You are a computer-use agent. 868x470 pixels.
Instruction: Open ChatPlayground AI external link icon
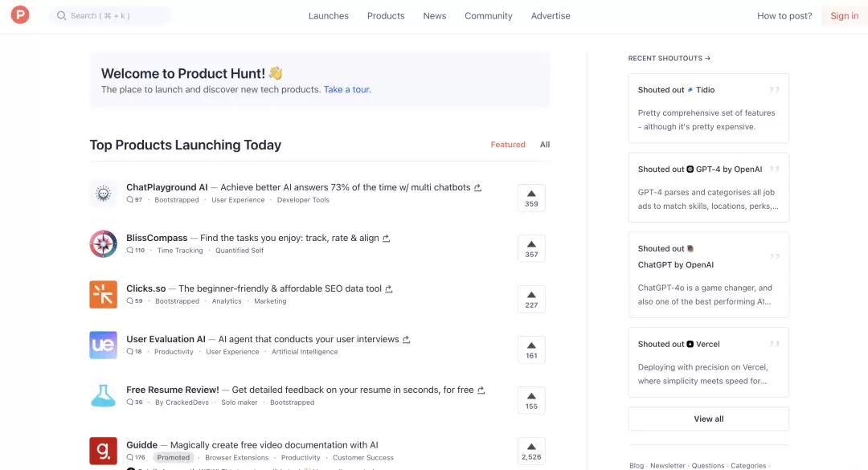pos(477,188)
